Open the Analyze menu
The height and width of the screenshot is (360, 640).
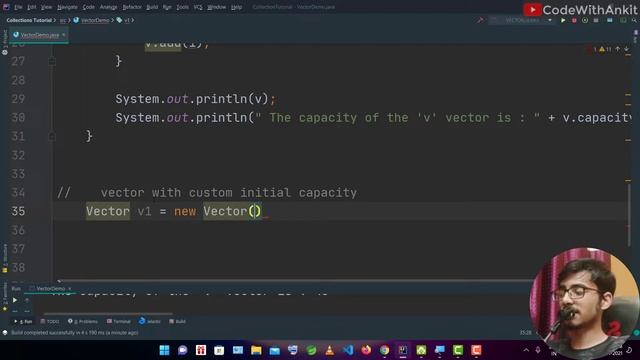tap(109, 7)
